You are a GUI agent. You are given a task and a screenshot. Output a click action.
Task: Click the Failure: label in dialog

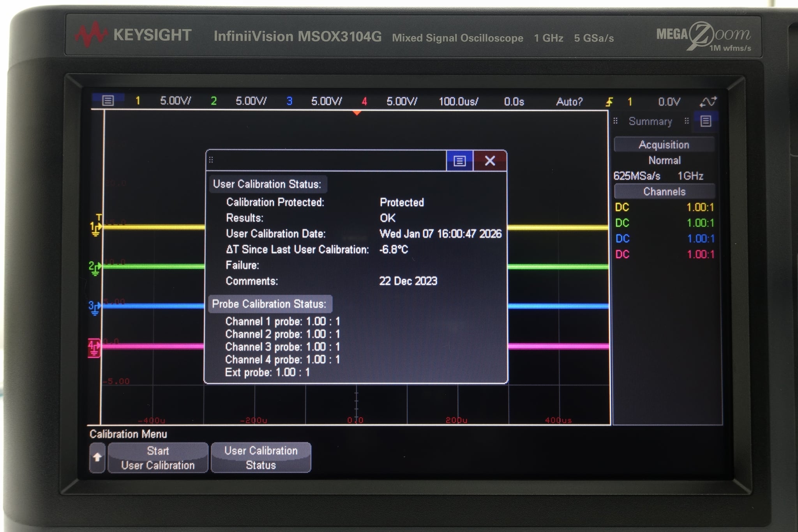pyautogui.click(x=242, y=265)
